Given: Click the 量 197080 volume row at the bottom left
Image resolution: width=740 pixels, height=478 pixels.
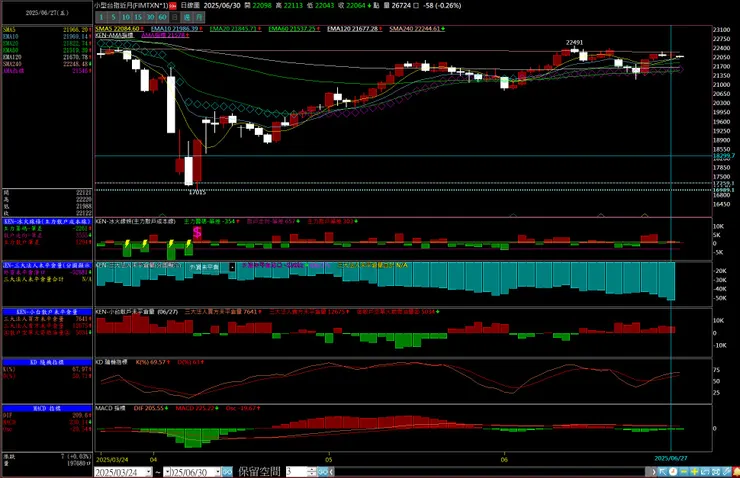Looking at the screenshot, I should (47, 463).
